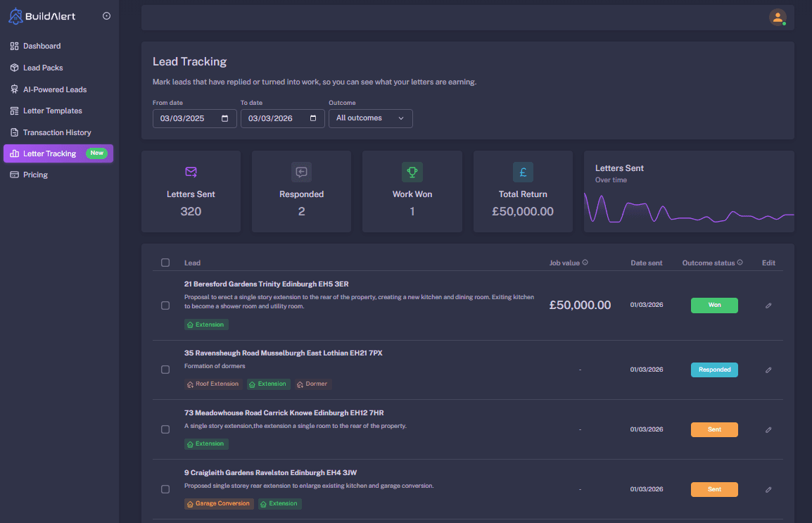Screen dimensions: 812x523
Task: Click the speech bubble icon on Responded card
Action: point(301,172)
